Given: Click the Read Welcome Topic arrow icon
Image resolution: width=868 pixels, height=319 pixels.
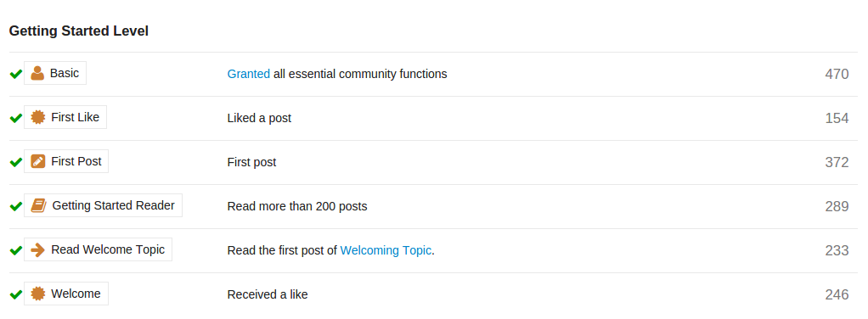Looking at the screenshot, I should (x=37, y=250).
